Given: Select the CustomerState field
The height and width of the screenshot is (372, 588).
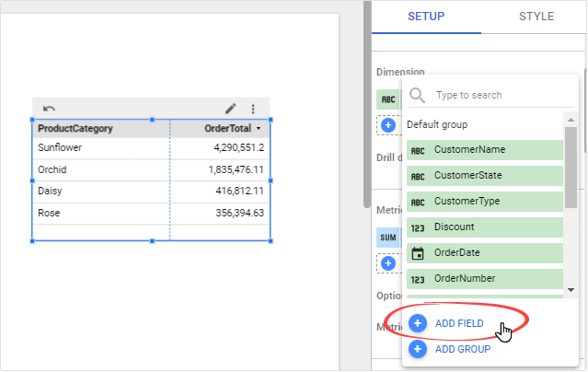Looking at the screenshot, I should point(485,176).
